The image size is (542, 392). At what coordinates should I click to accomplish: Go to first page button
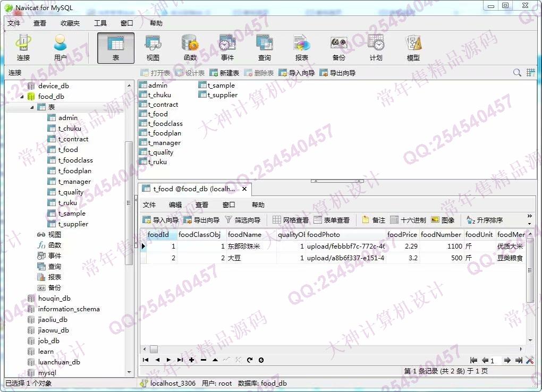473,360
